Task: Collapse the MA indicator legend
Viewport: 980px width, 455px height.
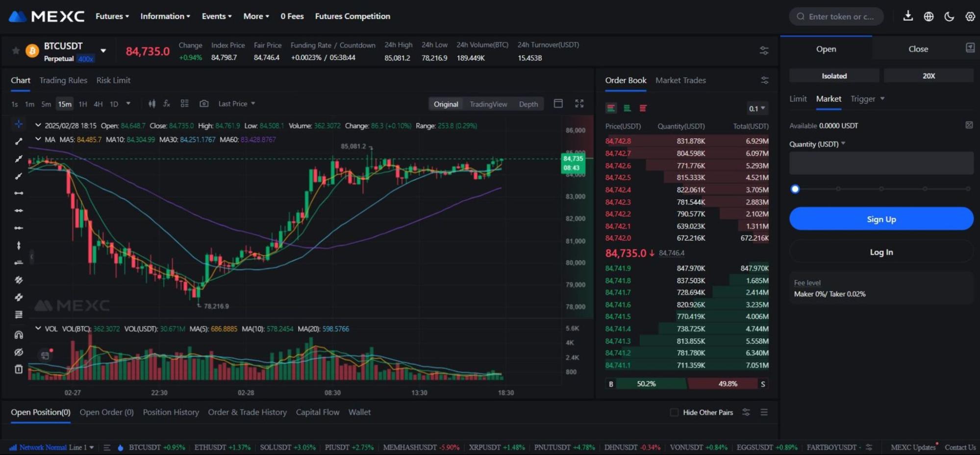Action: pyautogui.click(x=38, y=139)
